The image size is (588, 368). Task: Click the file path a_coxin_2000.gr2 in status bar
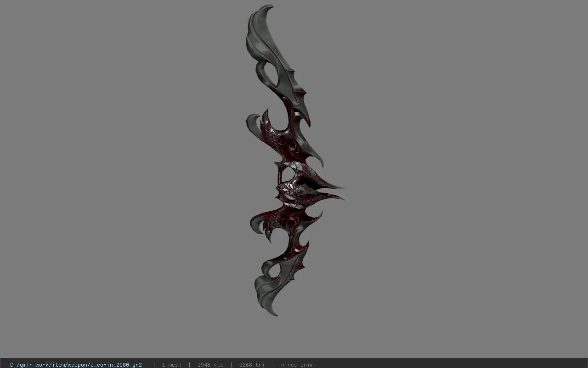76,365
